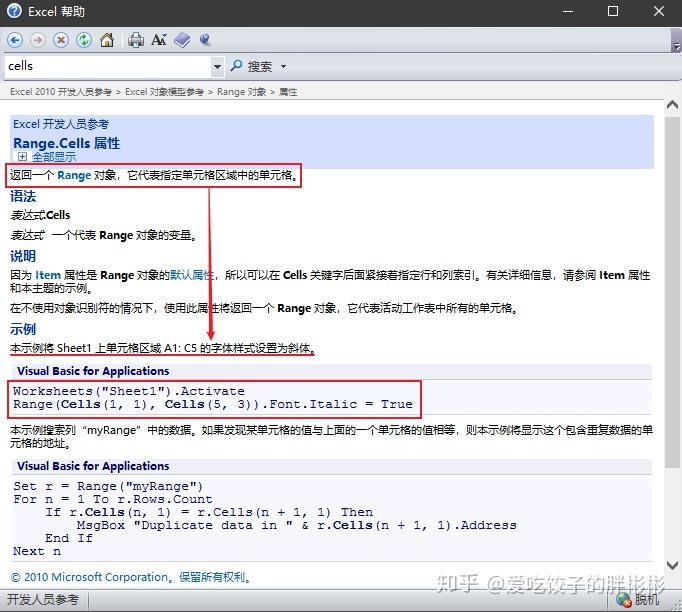This screenshot has height=612, width=682.
Task: Click the vertical scrollbar thumb
Action: point(672,291)
